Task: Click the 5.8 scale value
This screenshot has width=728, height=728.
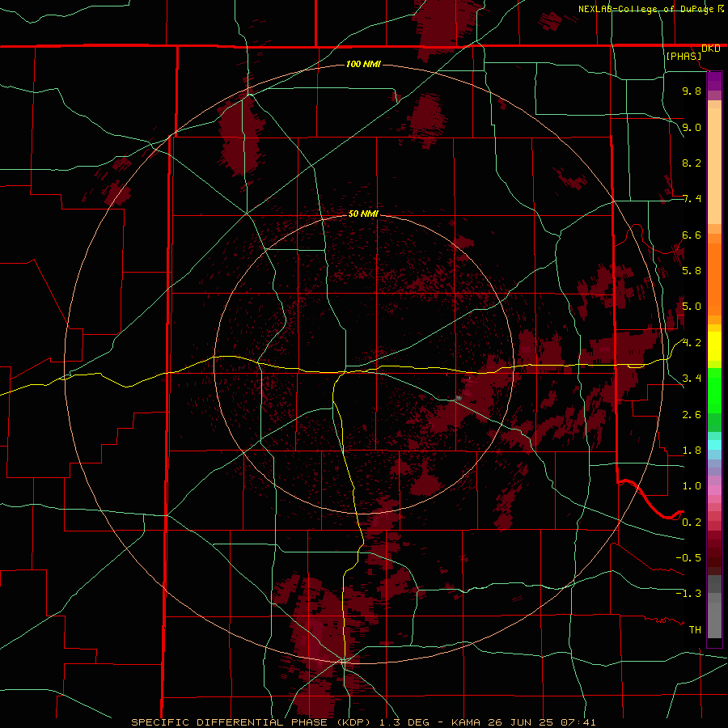Action: coord(692,271)
